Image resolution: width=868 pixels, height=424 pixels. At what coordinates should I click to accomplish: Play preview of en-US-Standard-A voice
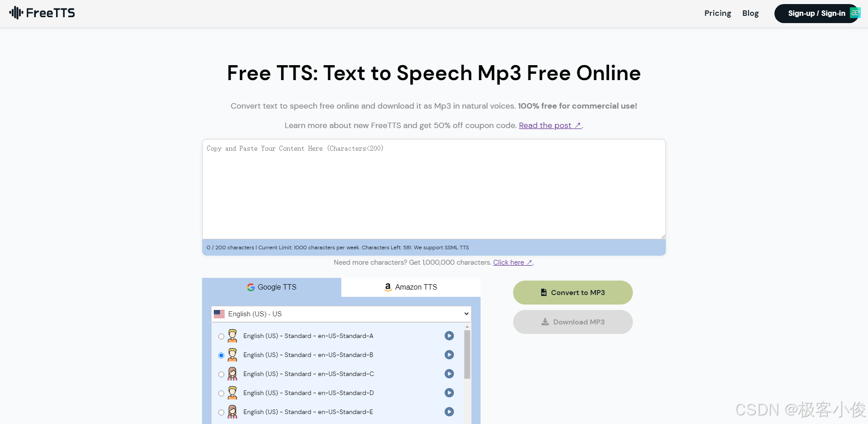tap(449, 336)
